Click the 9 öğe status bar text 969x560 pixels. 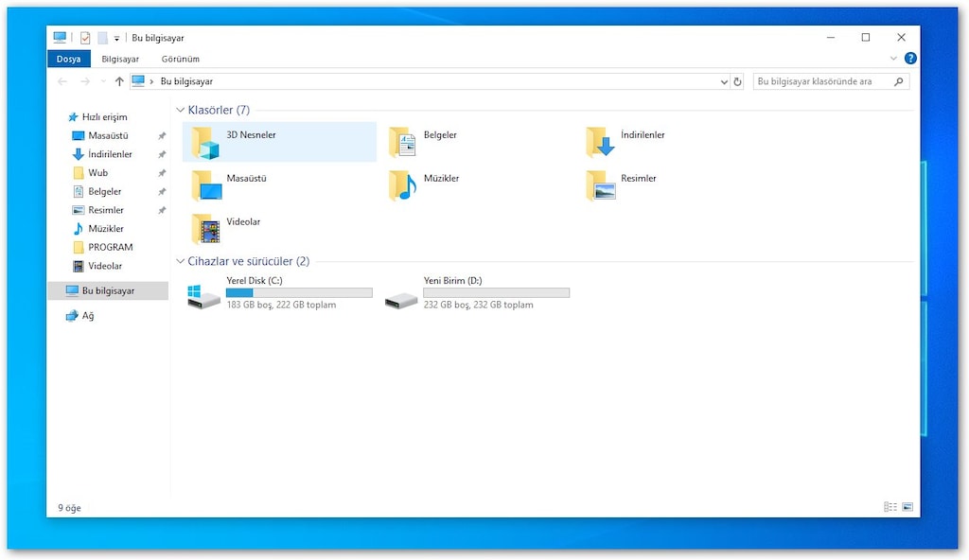click(x=69, y=507)
